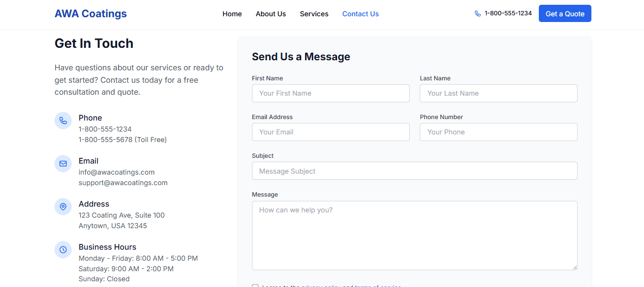Click the phone icon in the header

(x=478, y=13)
